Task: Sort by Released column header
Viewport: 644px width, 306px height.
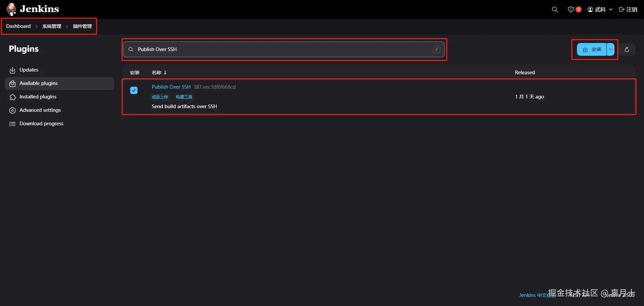Action: tap(525, 73)
